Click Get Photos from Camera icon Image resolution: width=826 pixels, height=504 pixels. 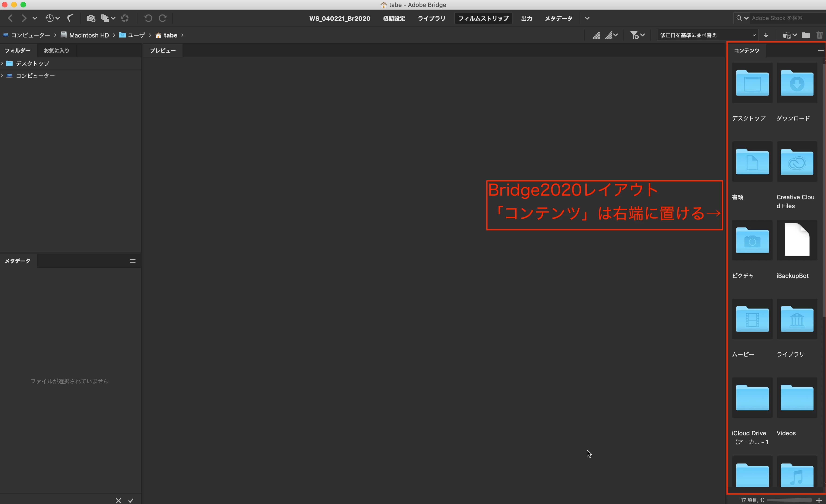click(91, 18)
